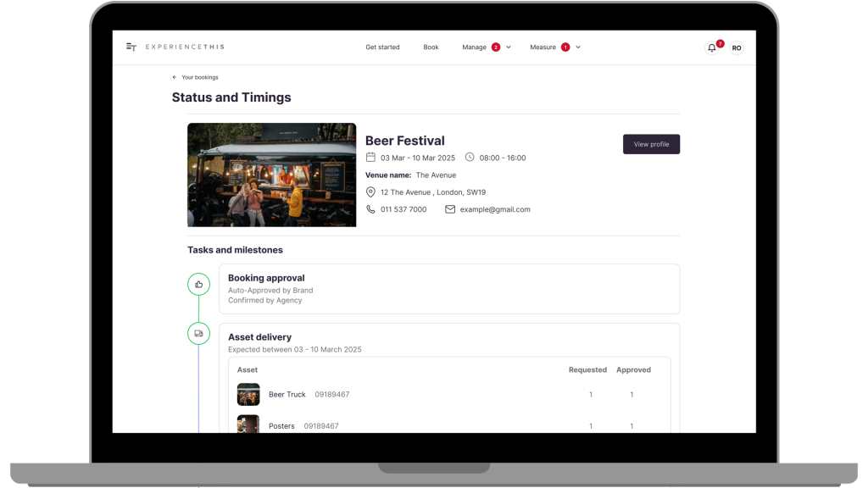Image resolution: width=868 pixels, height=488 pixels.
Task: Click The Avenue venue name value
Action: click(x=437, y=175)
